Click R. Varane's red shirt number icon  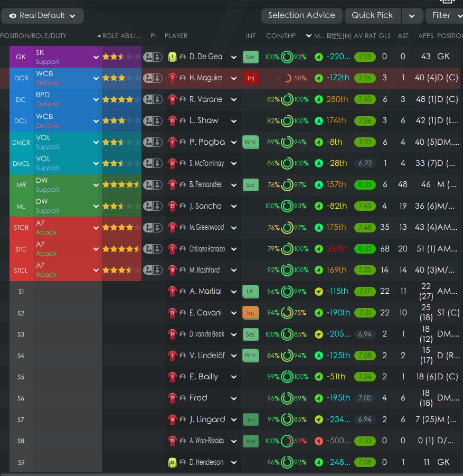coord(172,99)
